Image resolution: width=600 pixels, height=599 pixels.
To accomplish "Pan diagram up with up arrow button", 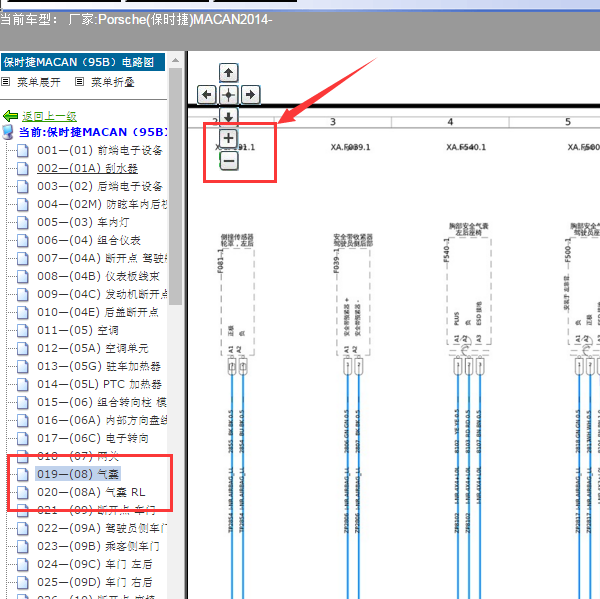I will [228, 73].
